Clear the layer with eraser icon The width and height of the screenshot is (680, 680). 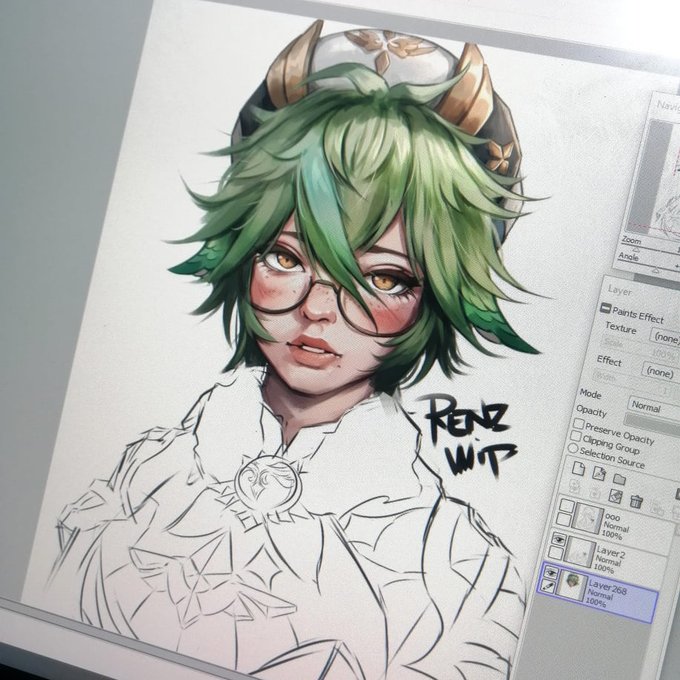(x=616, y=496)
